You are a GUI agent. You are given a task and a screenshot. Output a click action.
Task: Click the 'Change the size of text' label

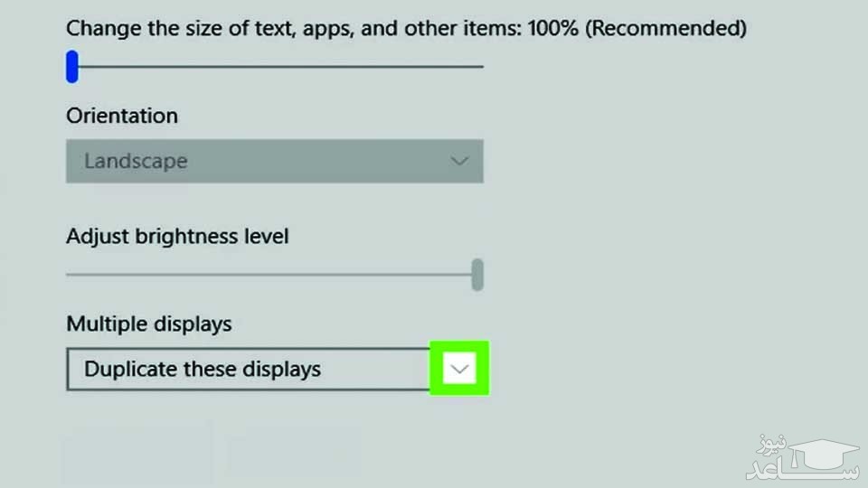click(181, 28)
